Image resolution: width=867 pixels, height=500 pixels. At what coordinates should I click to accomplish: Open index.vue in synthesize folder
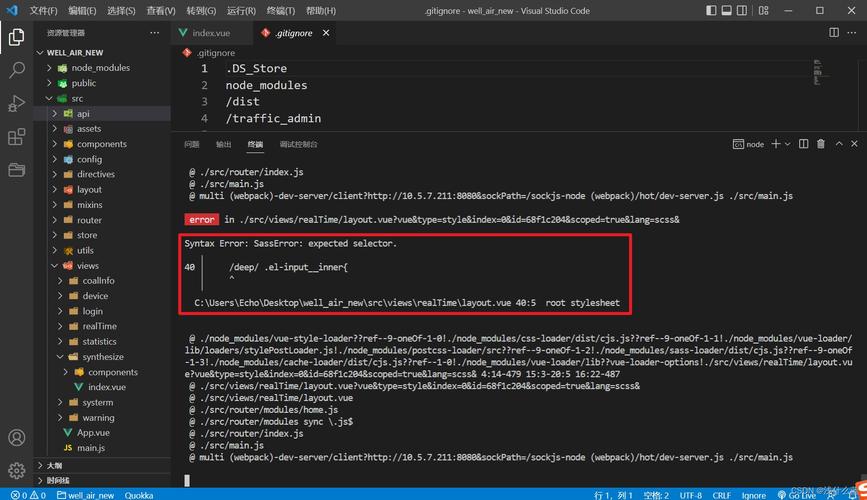pyautogui.click(x=107, y=387)
